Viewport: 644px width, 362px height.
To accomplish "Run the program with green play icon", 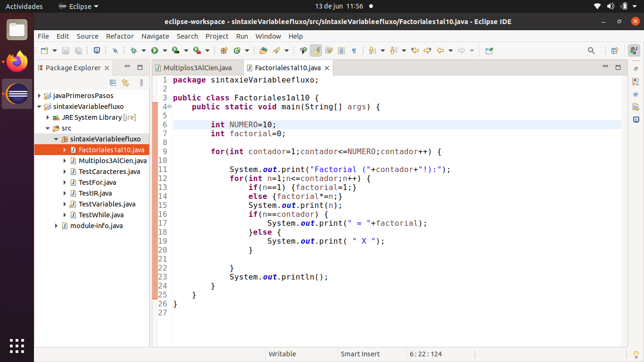I will tap(155, 50).
